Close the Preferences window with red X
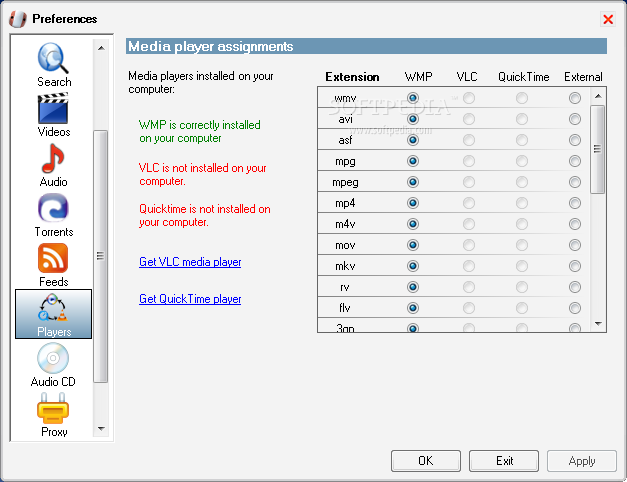Viewport: 627px width, 482px height. coord(608,19)
